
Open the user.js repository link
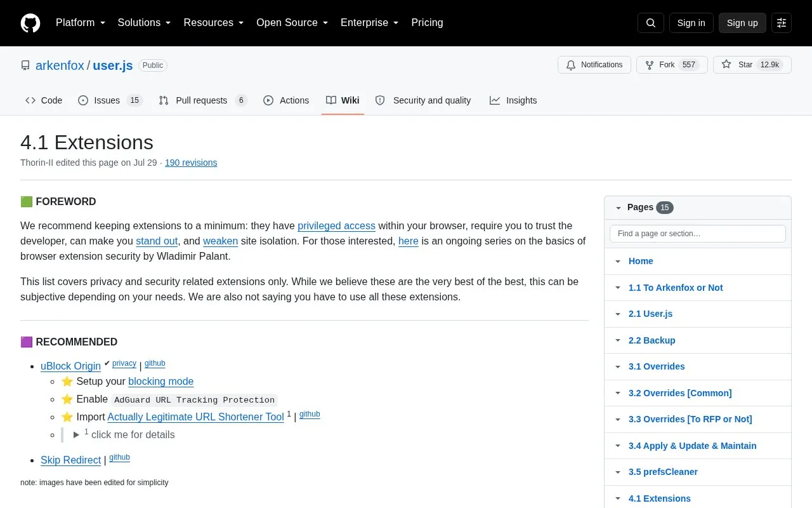tap(113, 65)
